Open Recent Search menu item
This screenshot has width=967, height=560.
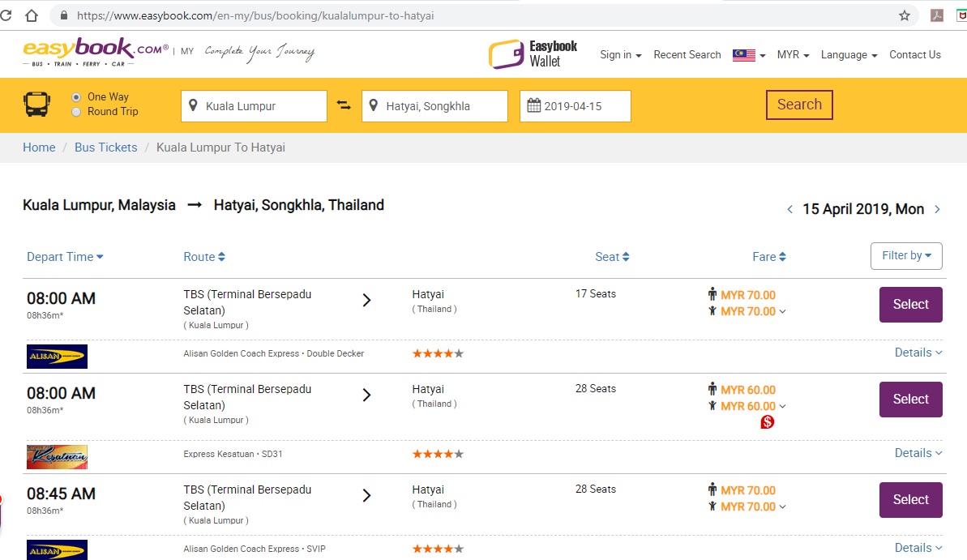click(687, 55)
